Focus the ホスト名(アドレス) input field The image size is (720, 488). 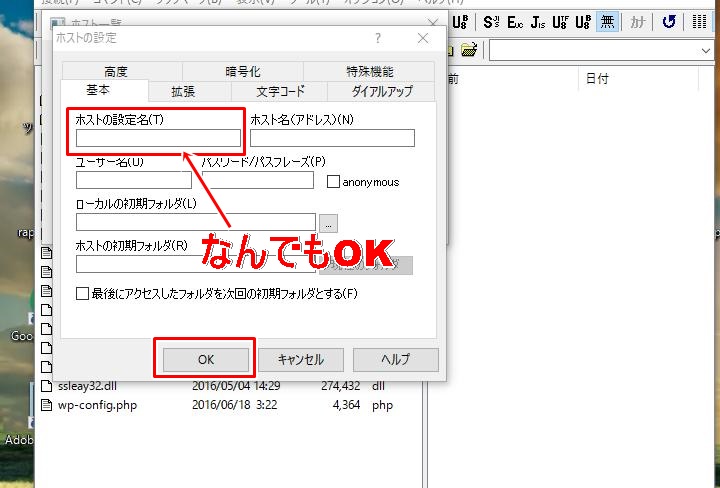coord(332,138)
